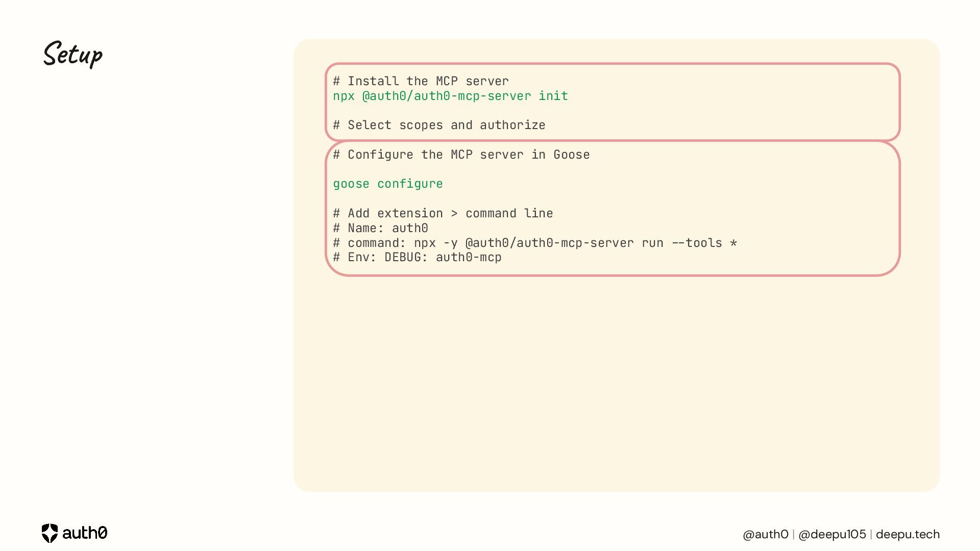Screen dimensions: 980x551
Task: Click the auth0 wordmark text
Action: pyautogui.click(x=85, y=533)
